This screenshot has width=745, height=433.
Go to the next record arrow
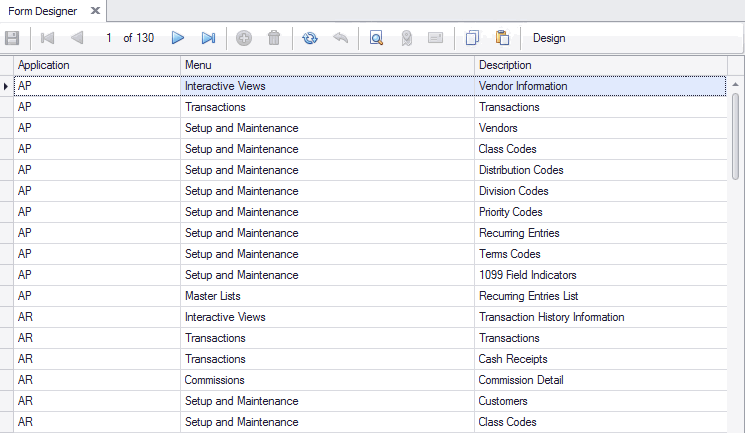point(178,38)
